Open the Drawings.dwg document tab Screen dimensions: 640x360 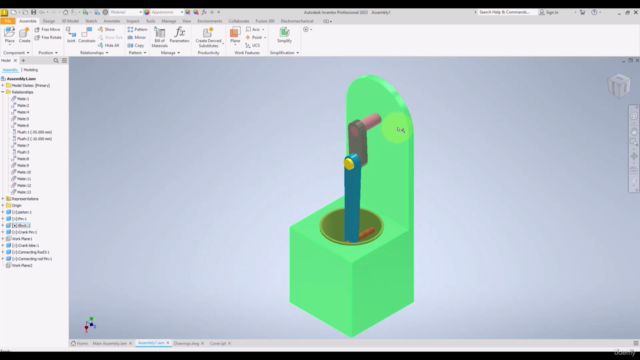[x=186, y=344]
